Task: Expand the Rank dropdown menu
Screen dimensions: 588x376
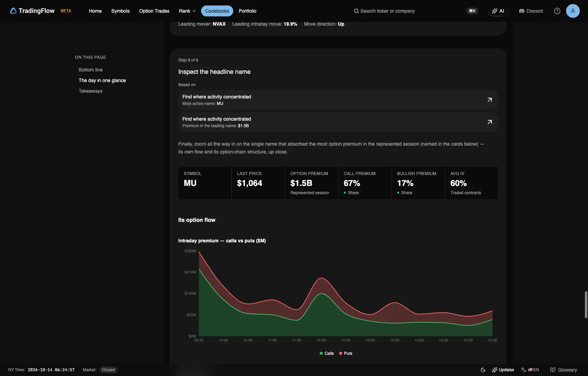Action: 187,11
